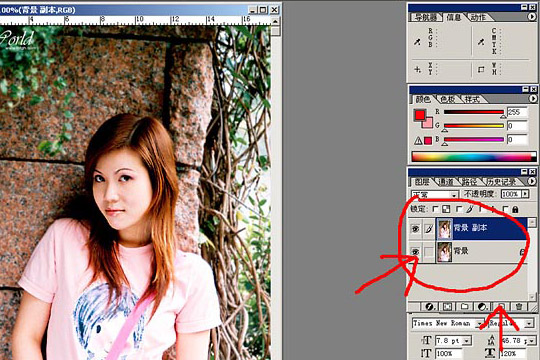Click the new layer icon beside trash

(x=500, y=306)
